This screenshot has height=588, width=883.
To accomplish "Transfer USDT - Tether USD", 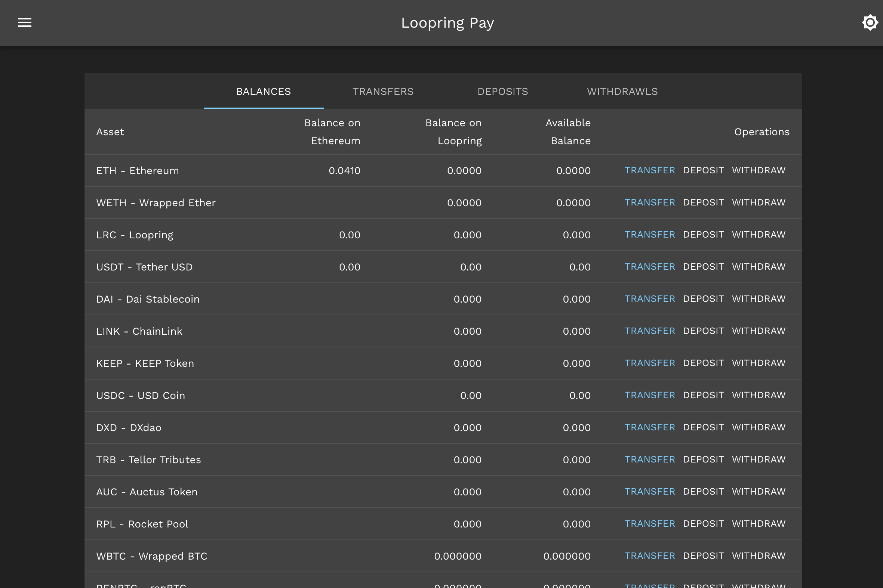I will coord(650,267).
